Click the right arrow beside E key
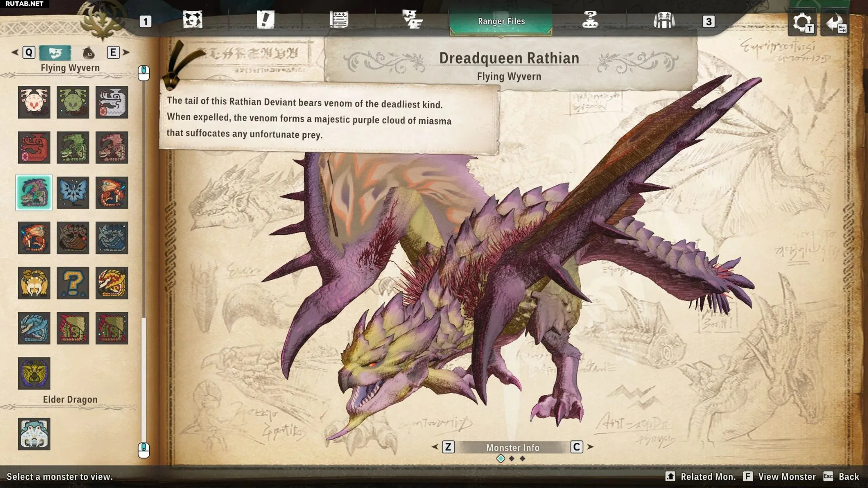Image resolution: width=868 pixels, height=488 pixels. click(x=126, y=52)
